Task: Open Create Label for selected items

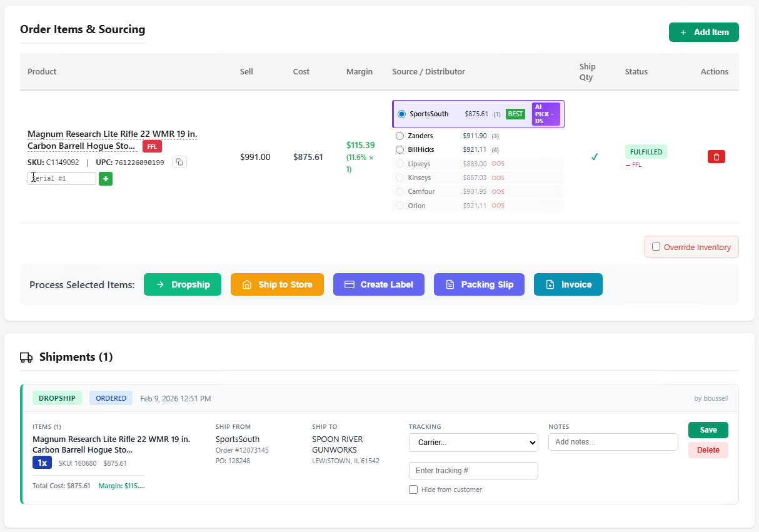Action: point(378,284)
